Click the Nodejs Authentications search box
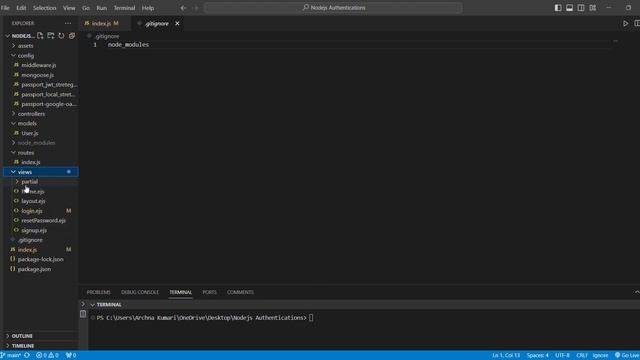Screen dimensions: 640x360 333,8
